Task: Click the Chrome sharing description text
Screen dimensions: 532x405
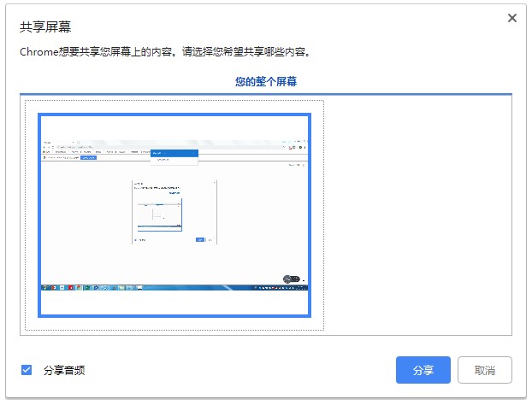Action: click(x=164, y=52)
